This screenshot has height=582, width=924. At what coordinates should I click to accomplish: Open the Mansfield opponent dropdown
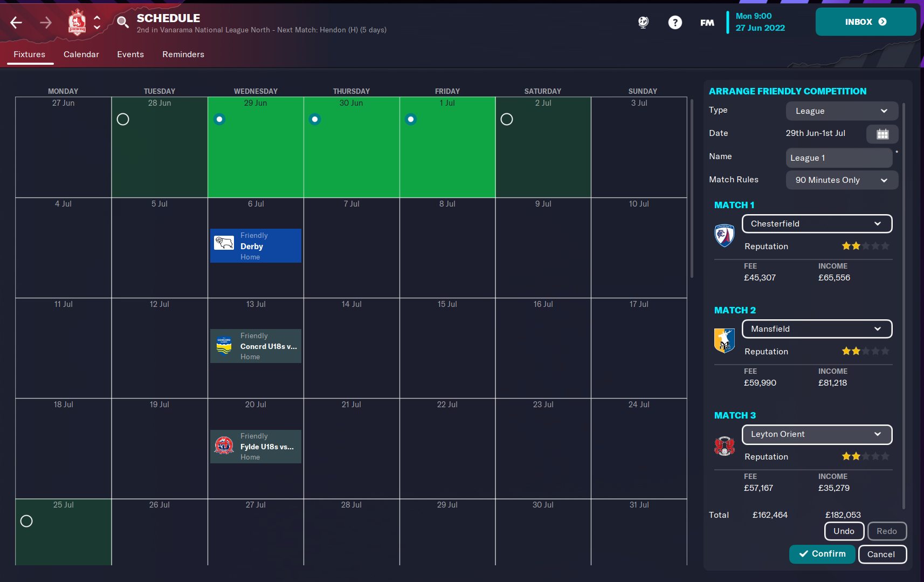point(817,329)
